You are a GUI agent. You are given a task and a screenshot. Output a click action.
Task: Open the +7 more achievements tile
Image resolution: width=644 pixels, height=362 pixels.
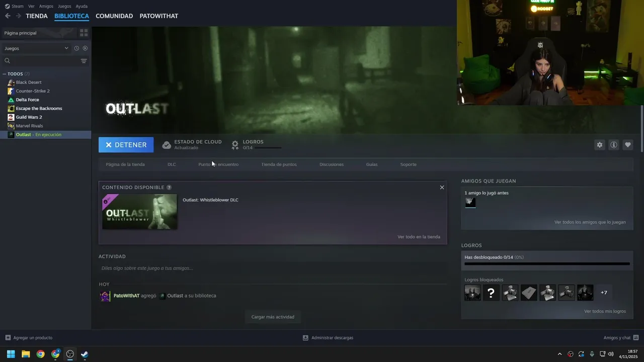604,293
